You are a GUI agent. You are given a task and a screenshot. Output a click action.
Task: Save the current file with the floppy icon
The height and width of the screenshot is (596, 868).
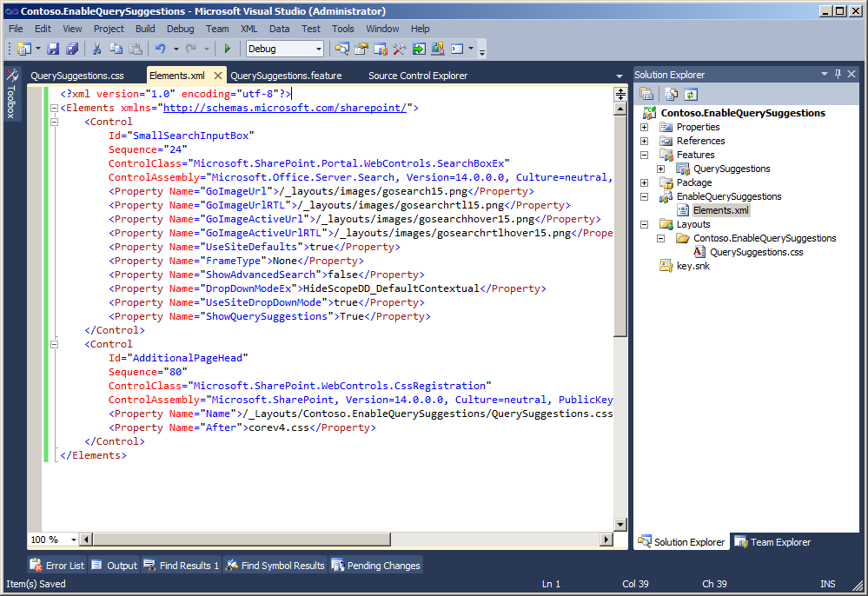[53, 49]
